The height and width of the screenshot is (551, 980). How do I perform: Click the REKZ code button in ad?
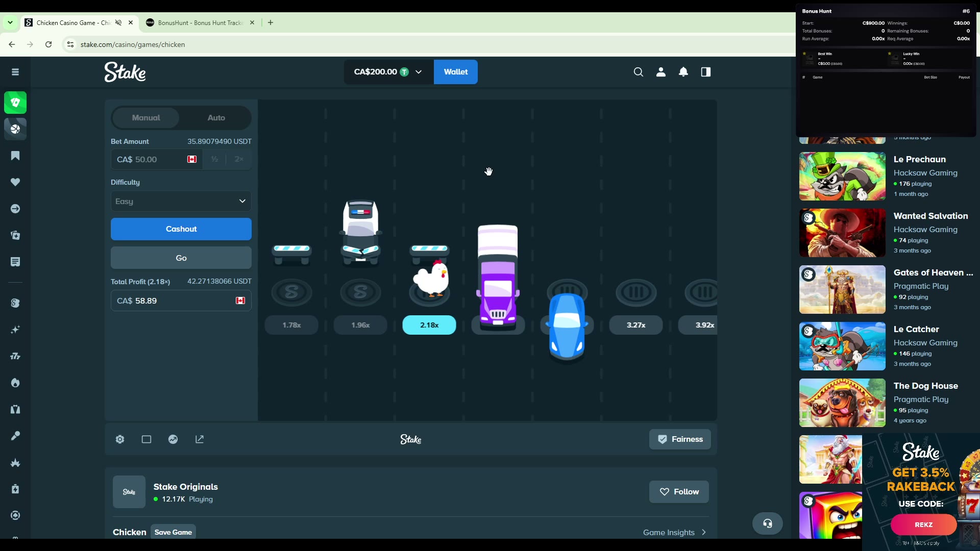pyautogui.click(x=923, y=524)
